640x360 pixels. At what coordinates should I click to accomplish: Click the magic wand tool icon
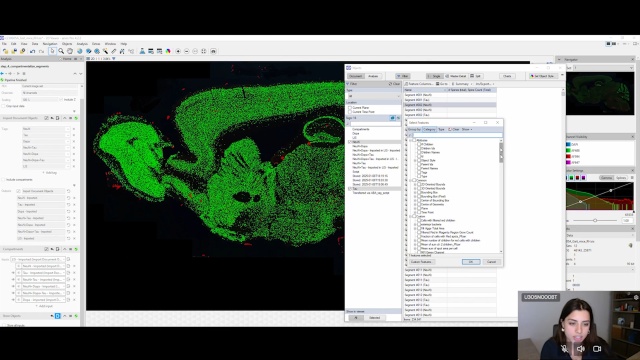(x=105, y=51)
